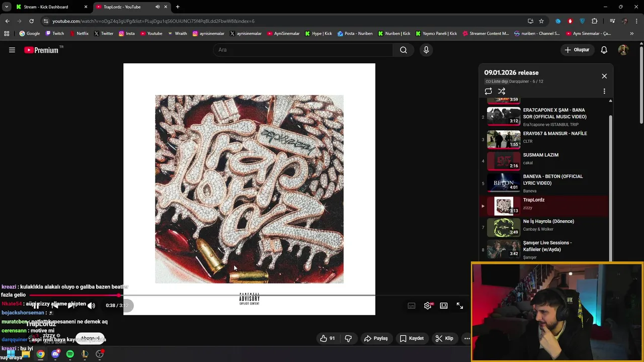Open Twitch bookmark

click(x=55, y=34)
